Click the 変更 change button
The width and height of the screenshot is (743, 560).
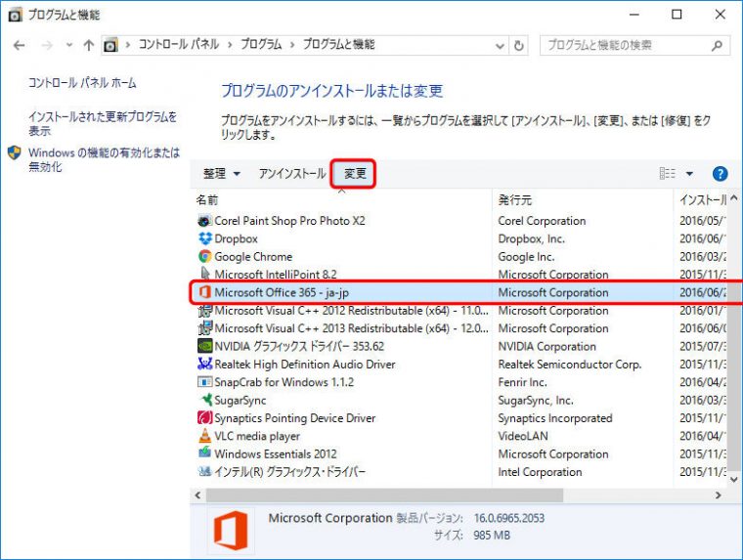(x=355, y=174)
